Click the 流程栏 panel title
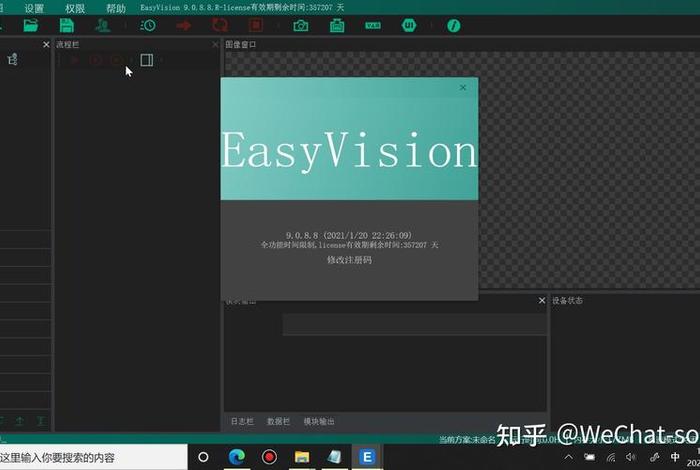The width and height of the screenshot is (700, 470). point(68,44)
